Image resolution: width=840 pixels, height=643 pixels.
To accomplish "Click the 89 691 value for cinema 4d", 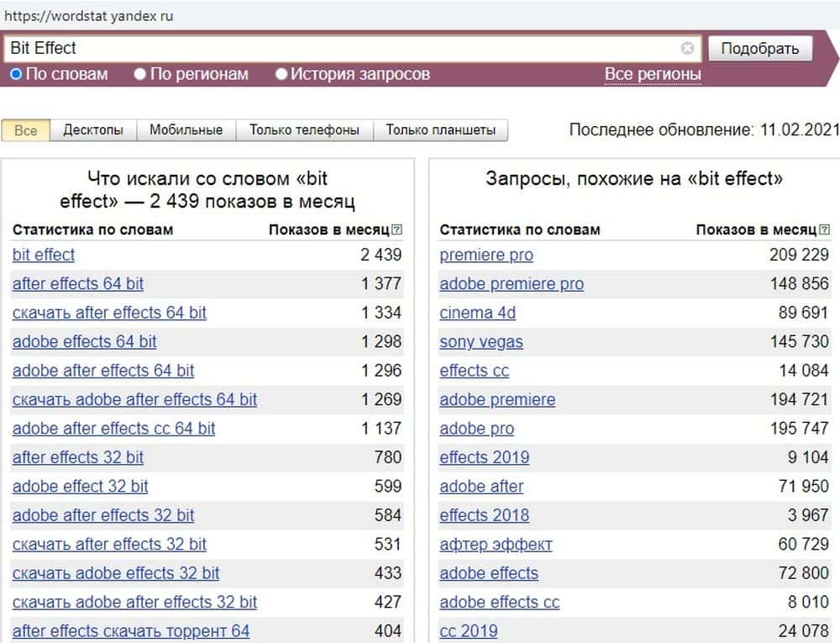I will click(804, 313).
